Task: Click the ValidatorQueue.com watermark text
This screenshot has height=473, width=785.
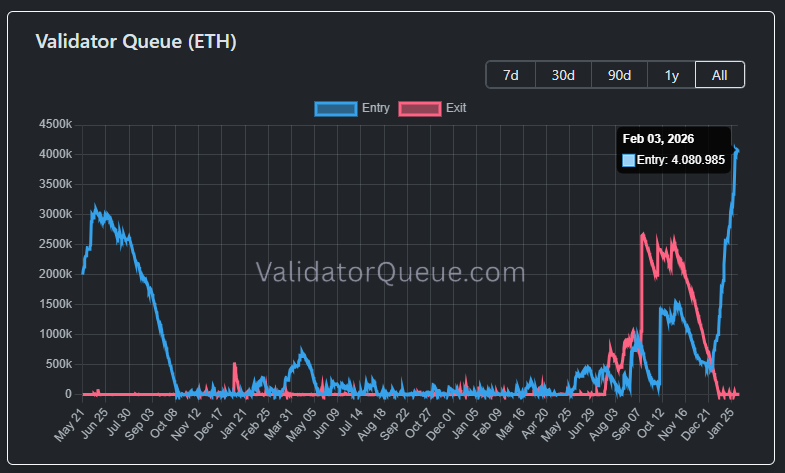Action: coord(391,272)
